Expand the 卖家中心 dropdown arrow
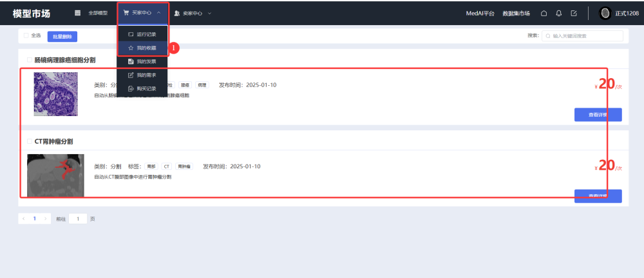The width and height of the screenshot is (644, 278). pos(209,13)
